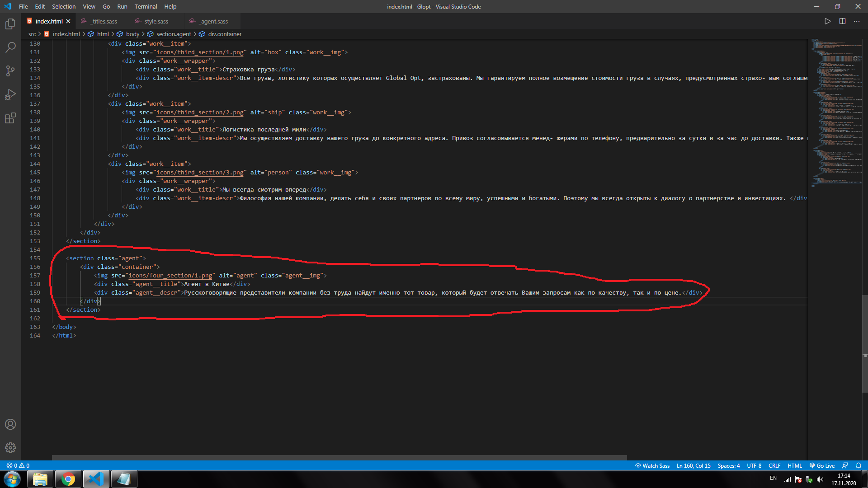Click the horizontal scrollbar of the editor

(x=339, y=457)
